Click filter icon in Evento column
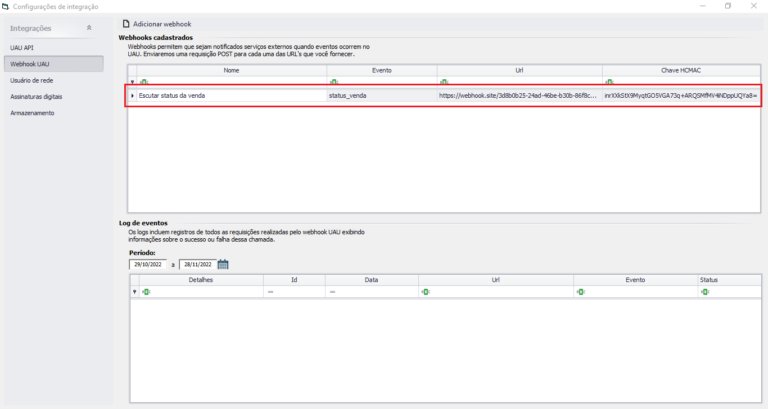Viewport: 768px width, 409px height. pos(333,82)
